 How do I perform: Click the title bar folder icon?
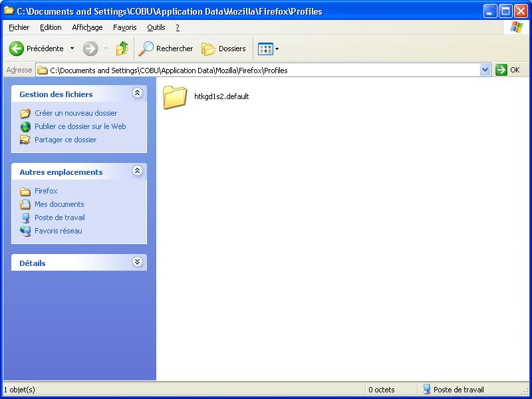click(9, 11)
